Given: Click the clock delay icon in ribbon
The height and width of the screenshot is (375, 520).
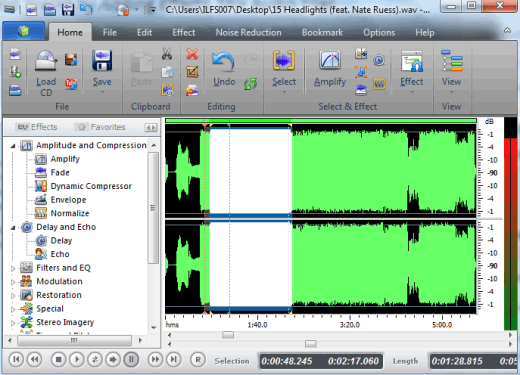Looking at the screenshot, I should click(x=379, y=60).
